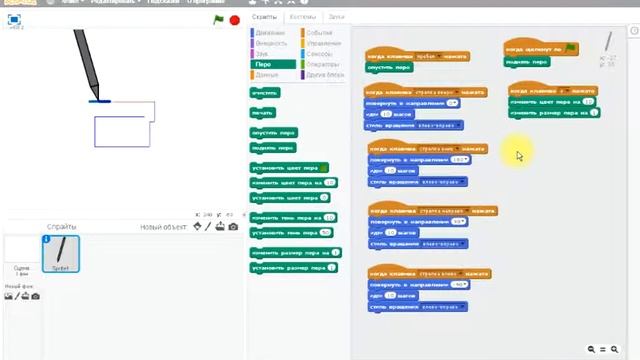Image resolution: width=640 pixels, height=360 pixels.
Task: Open the help panel at the right edge
Action: [635, 31]
